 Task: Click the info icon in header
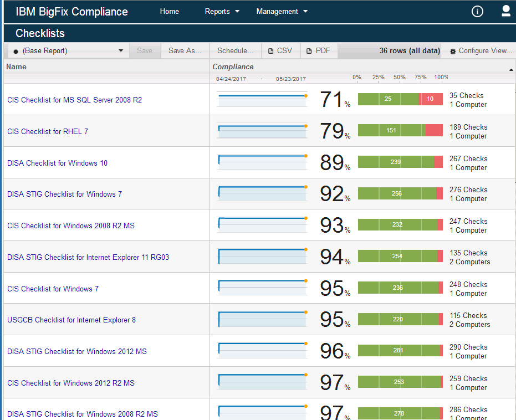click(x=477, y=12)
